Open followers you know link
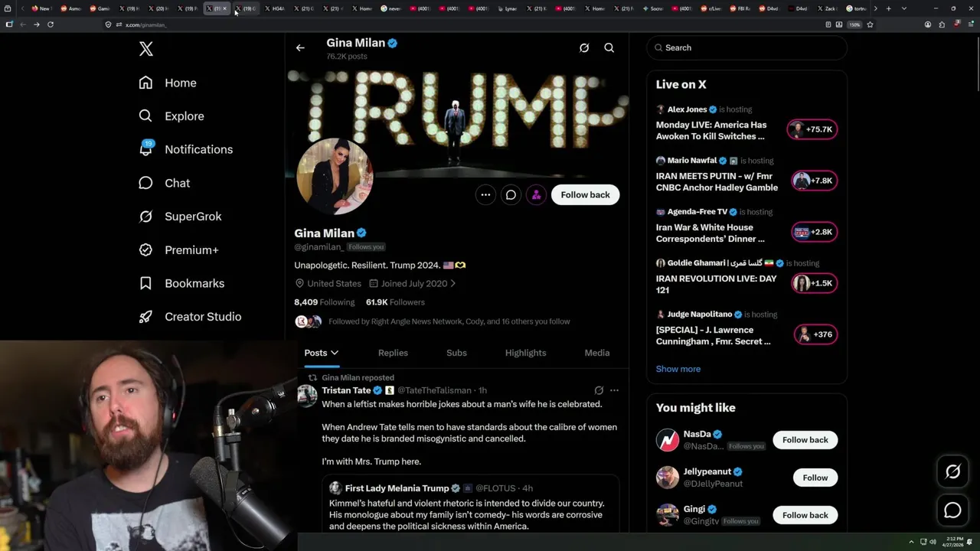The height and width of the screenshot is (551, 980). point(449,321)
